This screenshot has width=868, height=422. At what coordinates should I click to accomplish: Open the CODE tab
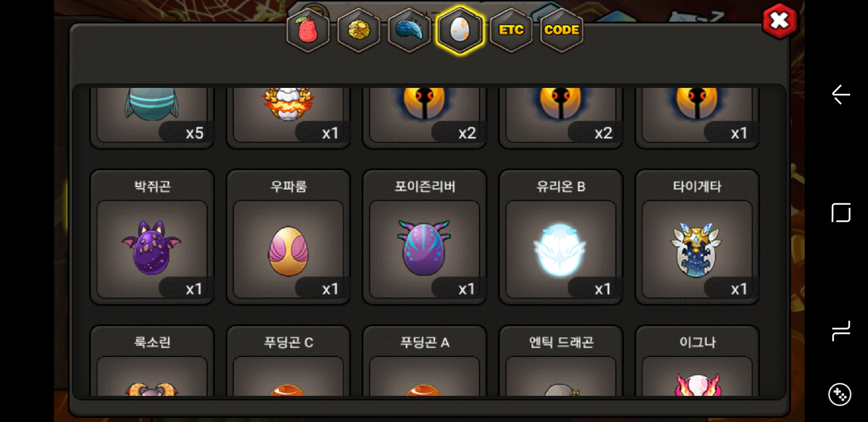click(561, 30)
